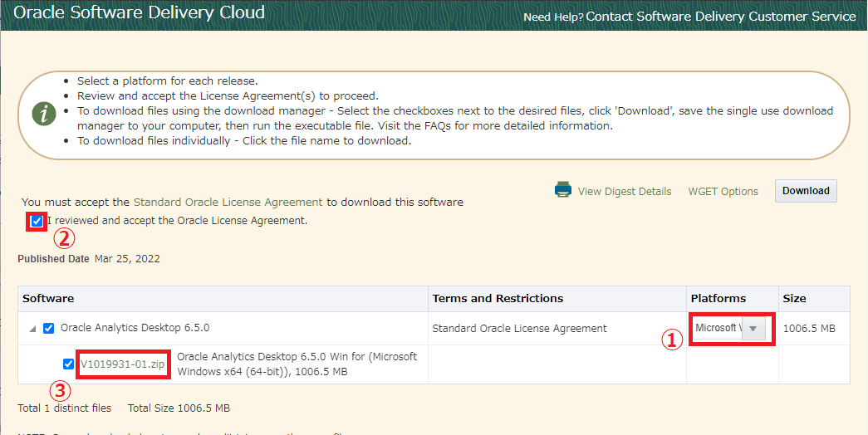The width and height of the screenshot is (868, 435).
Task: Uncheck the Oracle Analytics Desktop 6.5.0 checkbox
Action: [48, 328]
